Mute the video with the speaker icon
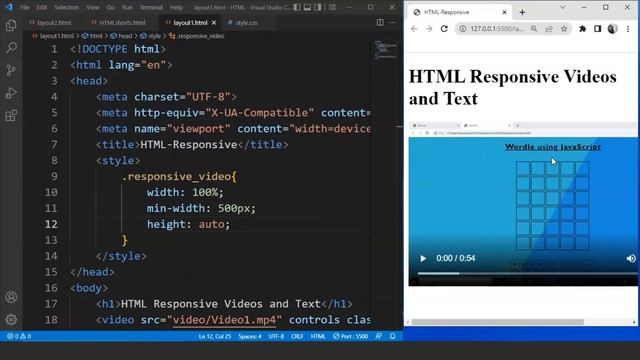 [x=631, y=258]
